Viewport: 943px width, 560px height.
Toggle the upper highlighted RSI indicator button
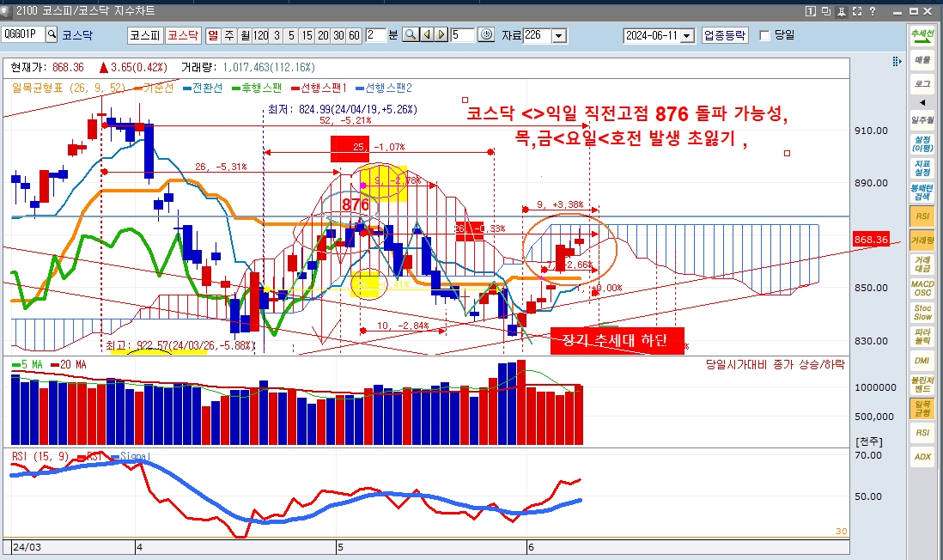tap(922, 216)
